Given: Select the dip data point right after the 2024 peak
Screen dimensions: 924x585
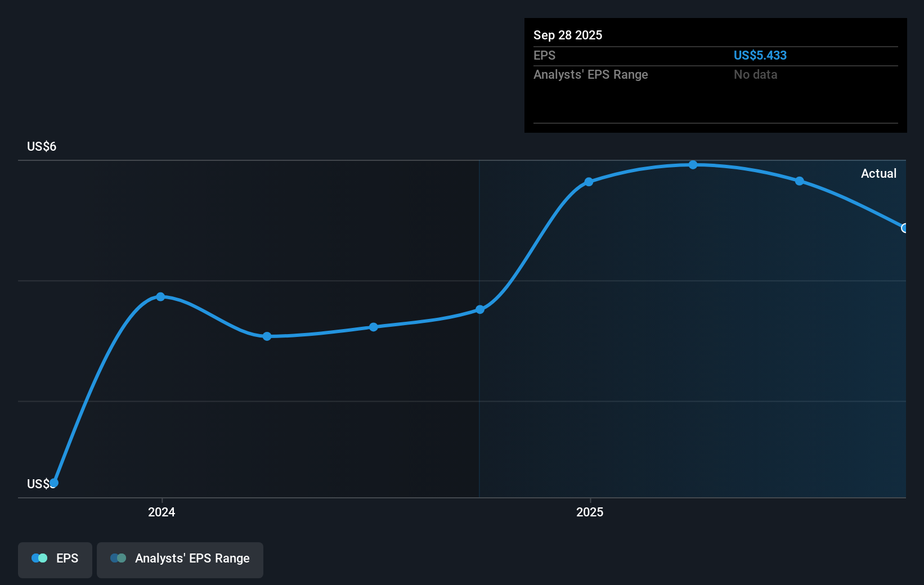Looking at the screenshot, I should [267, 336].
